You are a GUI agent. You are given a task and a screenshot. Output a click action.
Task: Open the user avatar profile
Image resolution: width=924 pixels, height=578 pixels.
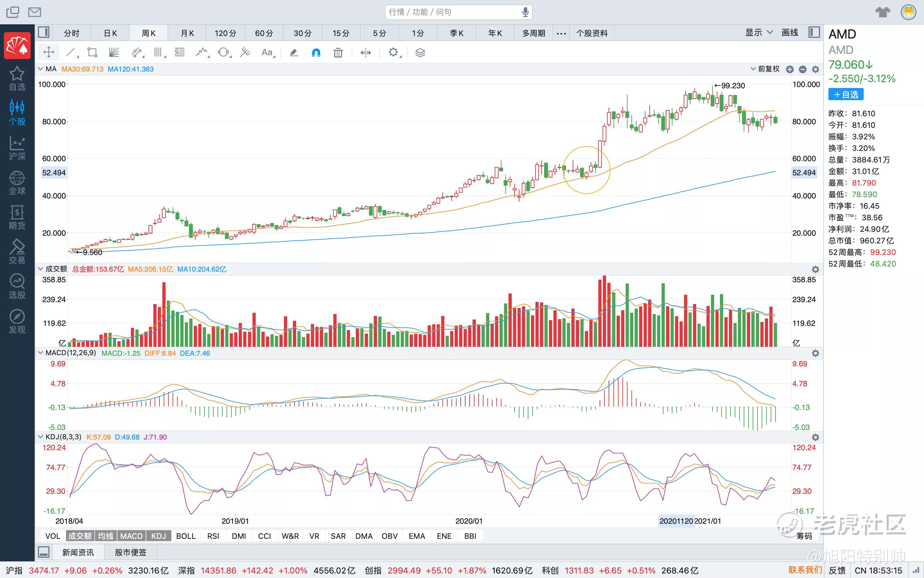(909, 12)
